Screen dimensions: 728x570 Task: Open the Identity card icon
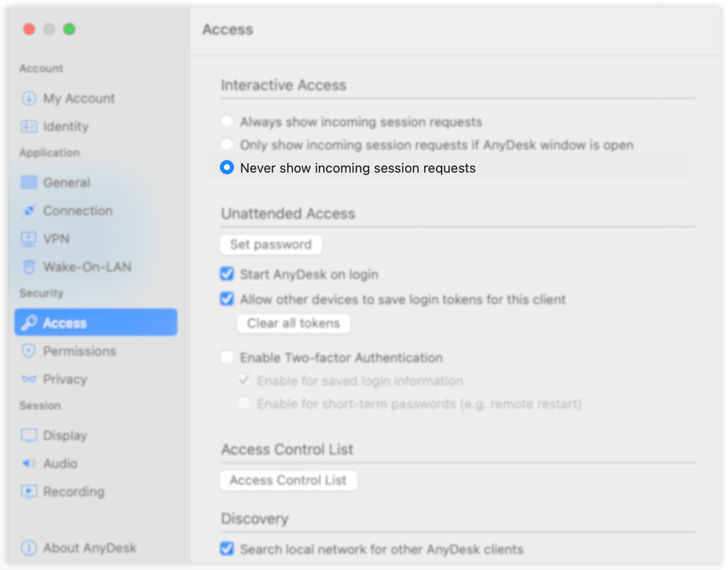(29, 126)
